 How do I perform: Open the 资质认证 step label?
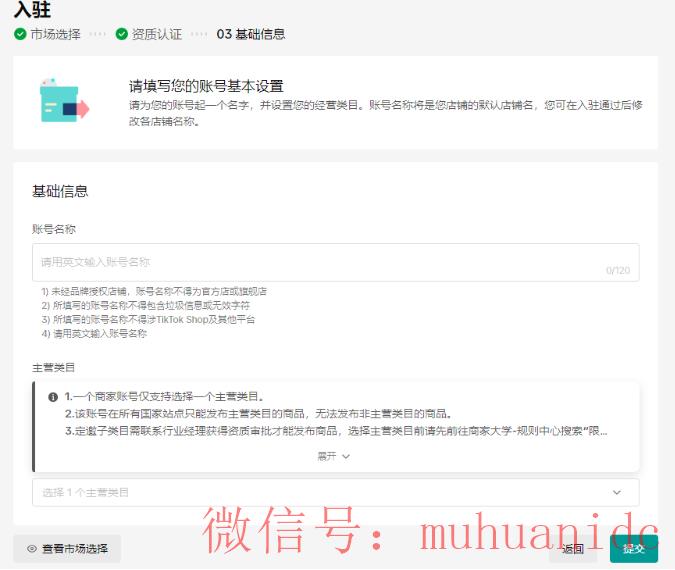[157, 34]
